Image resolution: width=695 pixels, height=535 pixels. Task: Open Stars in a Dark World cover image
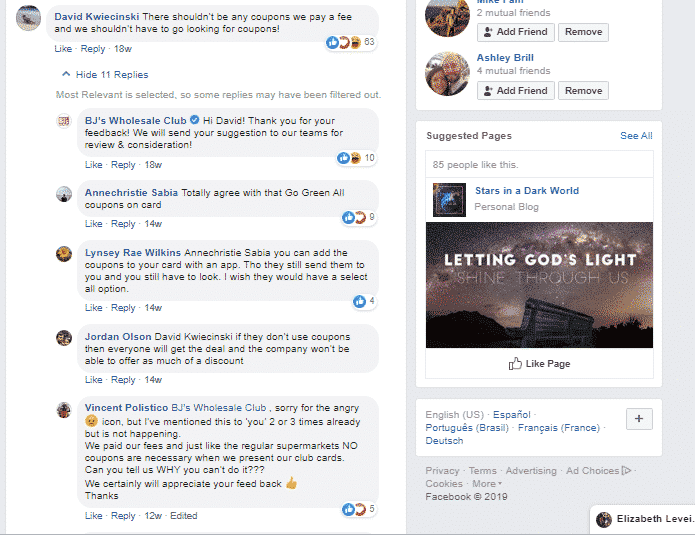[x=539, y=284]
